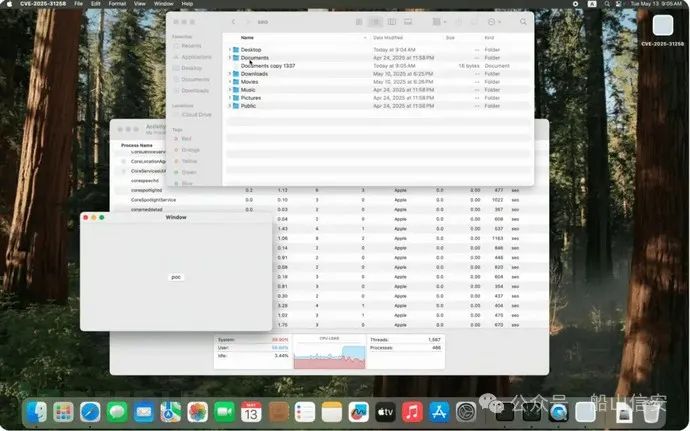The image size is (690, 431).
Task: Open Finder group-by dropdown in toolbar
Action: (439, 22)
